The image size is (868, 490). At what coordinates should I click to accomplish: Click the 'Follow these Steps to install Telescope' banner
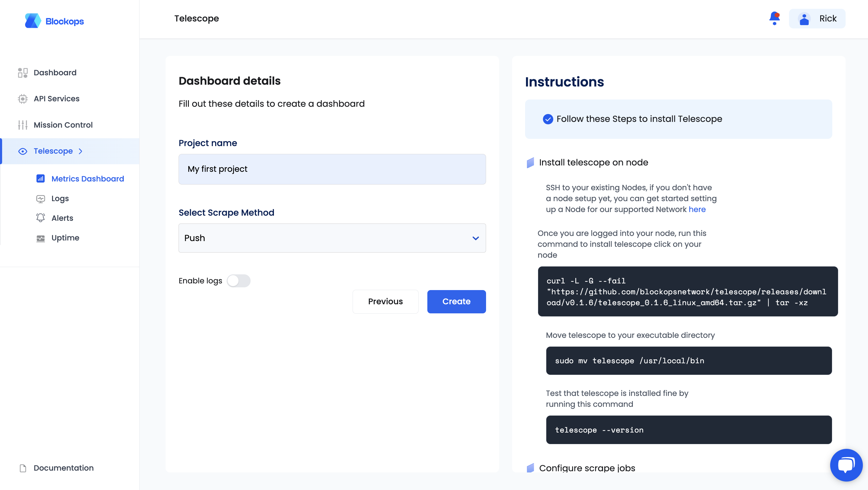point(678,119)
